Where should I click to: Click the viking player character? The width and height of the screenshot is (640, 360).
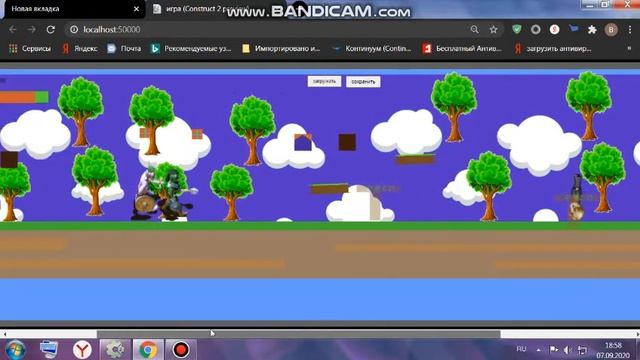(x=144, y=193)
